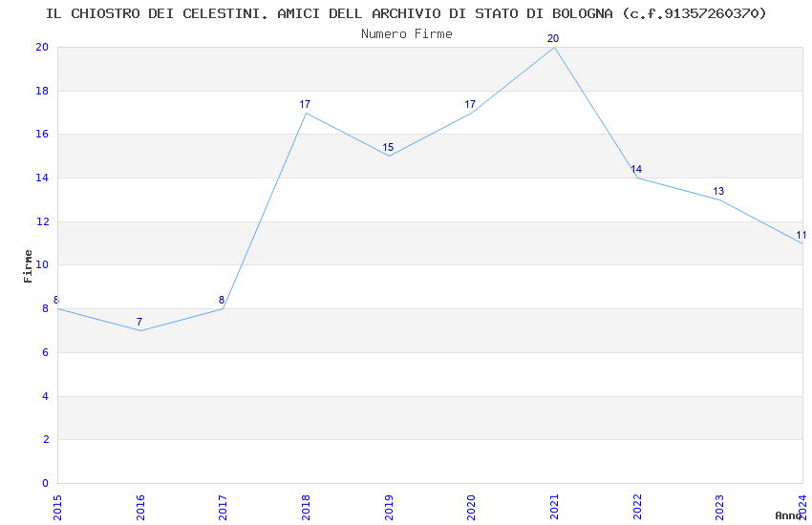
Task: Click y-axis tick value 10
Action: point(42,264)
